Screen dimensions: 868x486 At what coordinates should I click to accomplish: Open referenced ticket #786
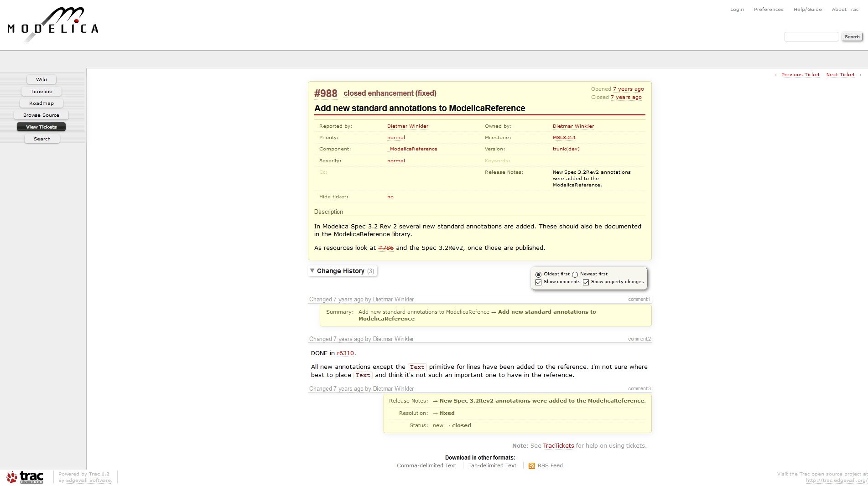[x=385, y=248]
